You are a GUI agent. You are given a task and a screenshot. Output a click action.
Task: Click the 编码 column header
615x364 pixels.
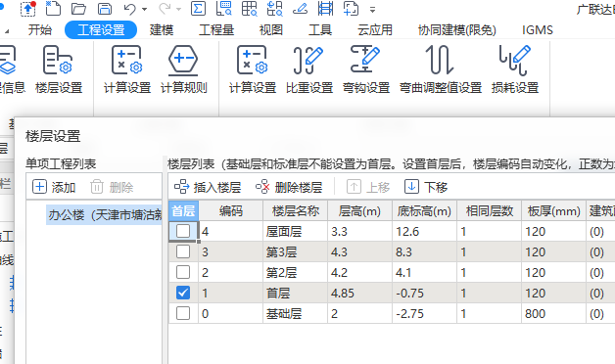(231, 210)
